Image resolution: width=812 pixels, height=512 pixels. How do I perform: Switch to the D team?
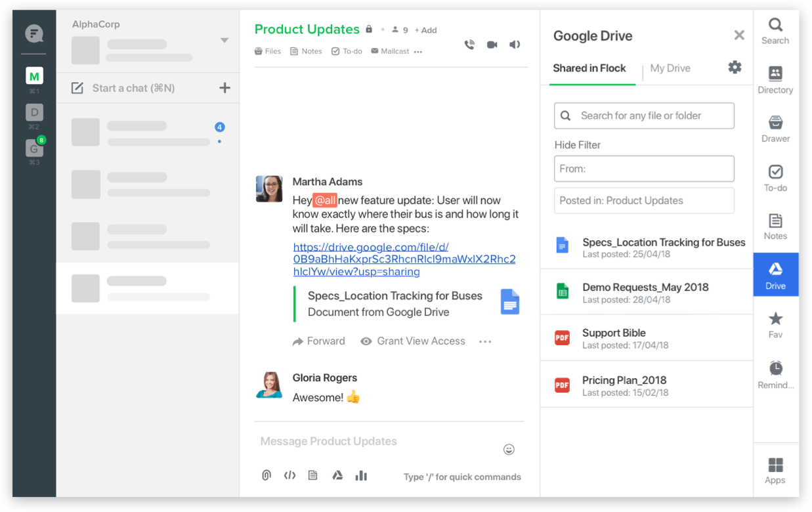pos(34,113)
